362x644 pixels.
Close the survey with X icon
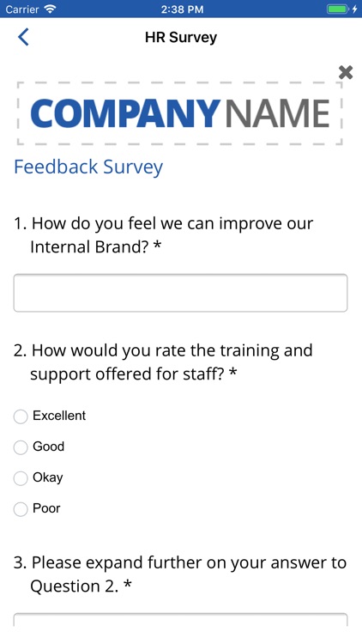(x=346, y=73)
